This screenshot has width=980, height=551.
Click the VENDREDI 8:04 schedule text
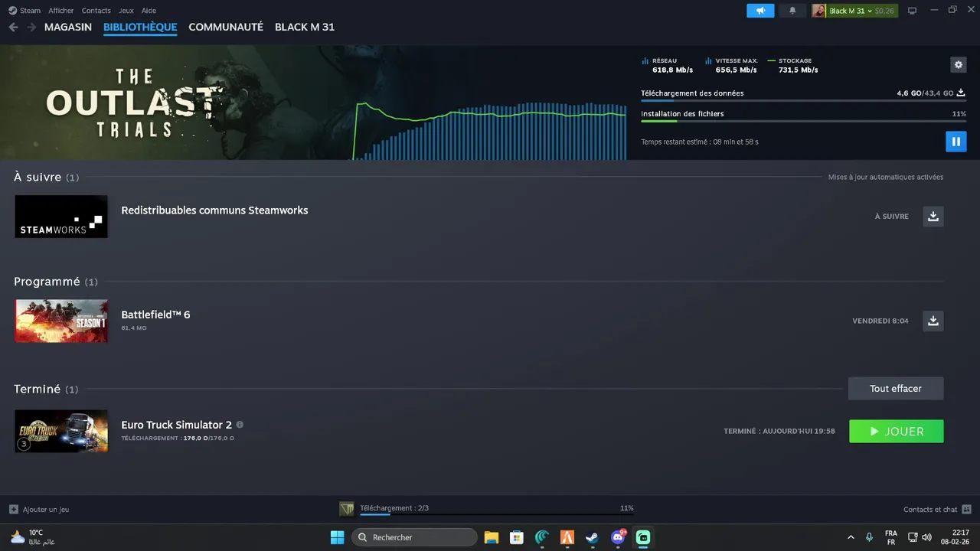click(880, 321)
